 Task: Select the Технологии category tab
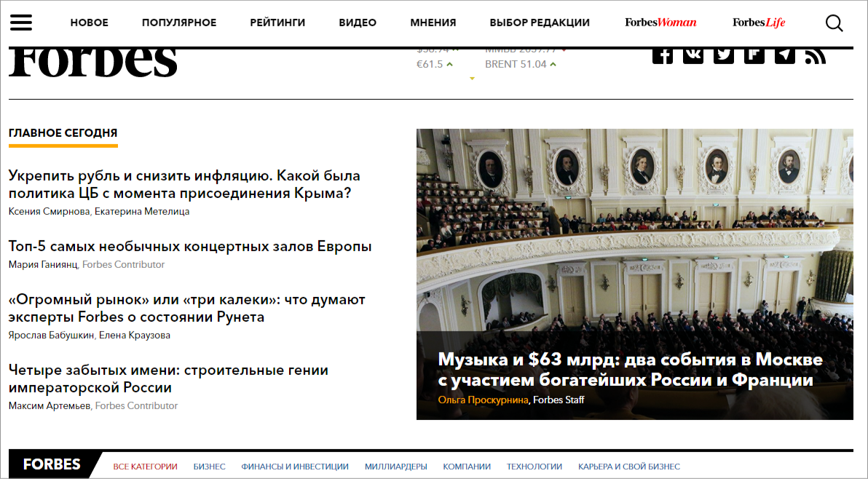(x=534, y=467)
